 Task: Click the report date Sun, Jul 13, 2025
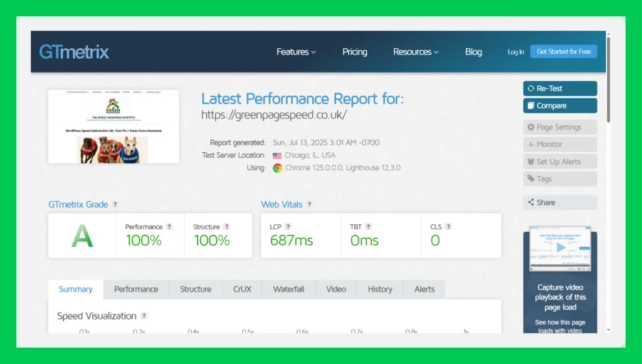326,143
